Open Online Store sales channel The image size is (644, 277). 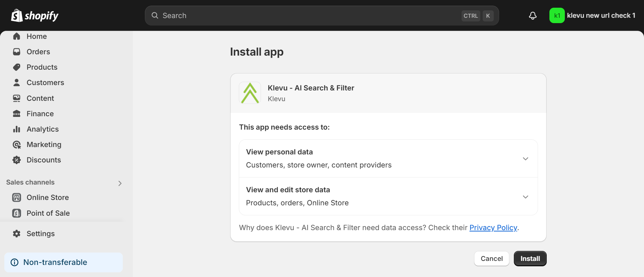pyautogui.click(x=48, y=197)
